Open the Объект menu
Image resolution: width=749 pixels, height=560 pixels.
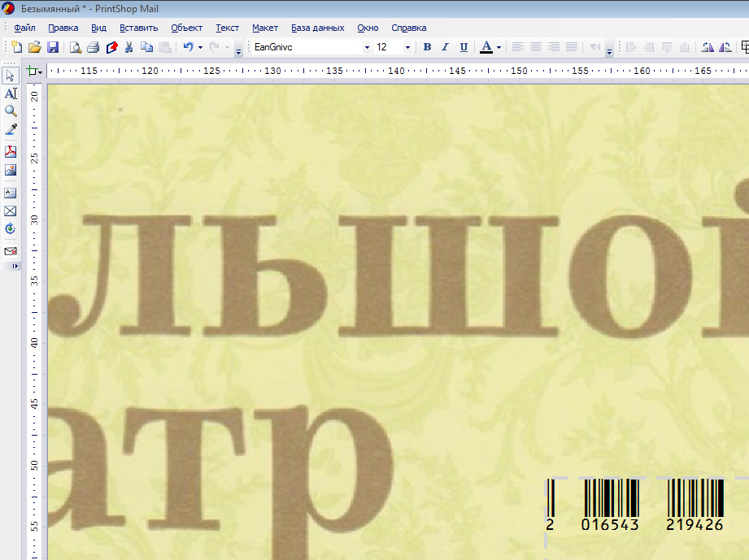[x=187, y=28]
